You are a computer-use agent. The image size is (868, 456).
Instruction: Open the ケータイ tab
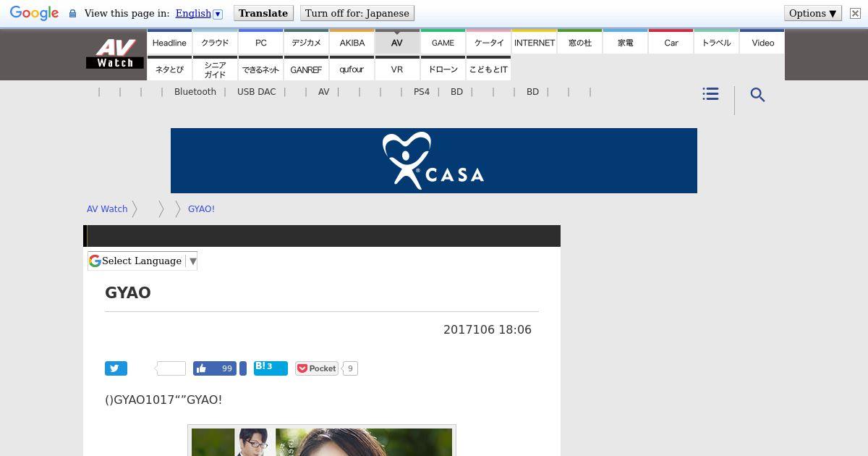(x=489, y=43)
